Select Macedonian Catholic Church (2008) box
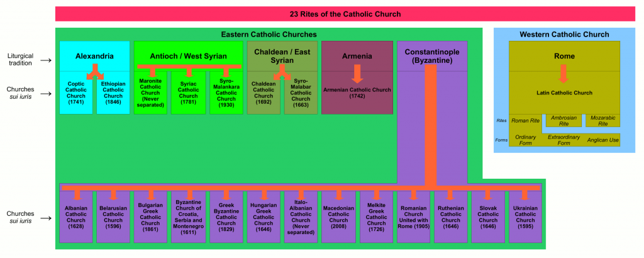Screen dimensions: 644x258 click(x=338, y=217)
